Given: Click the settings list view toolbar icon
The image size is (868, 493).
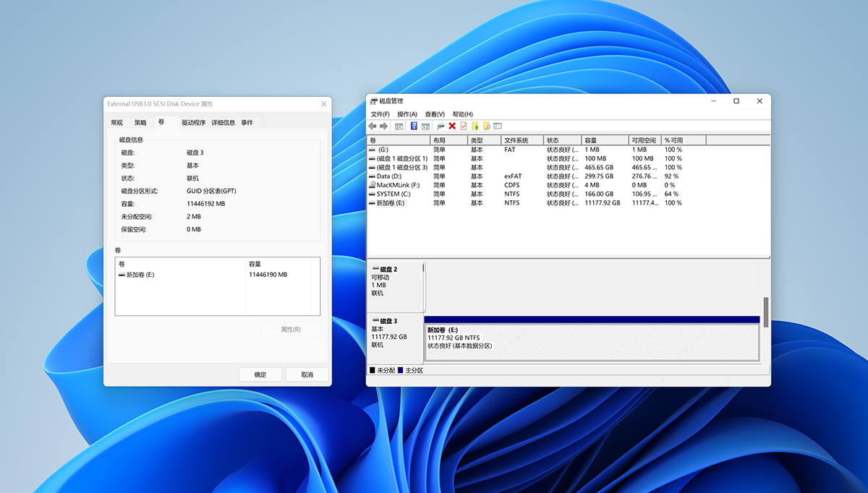Looking at the screenshot, I should point(498,126).
